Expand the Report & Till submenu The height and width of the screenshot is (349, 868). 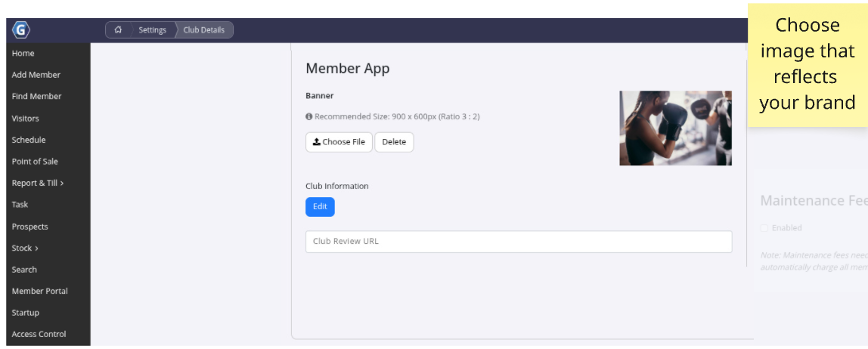click(x=38, y=183)
